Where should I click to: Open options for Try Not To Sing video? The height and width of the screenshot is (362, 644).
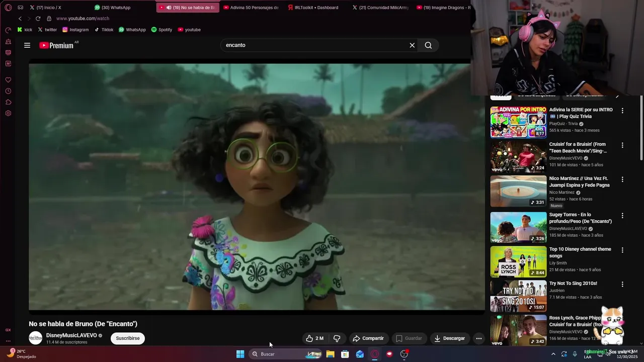pos(622,284)
